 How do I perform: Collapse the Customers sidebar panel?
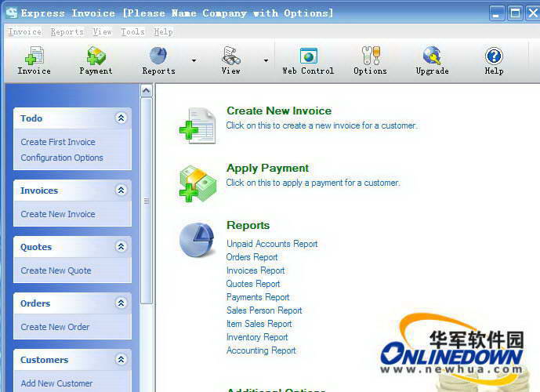[x=121, y=360]
